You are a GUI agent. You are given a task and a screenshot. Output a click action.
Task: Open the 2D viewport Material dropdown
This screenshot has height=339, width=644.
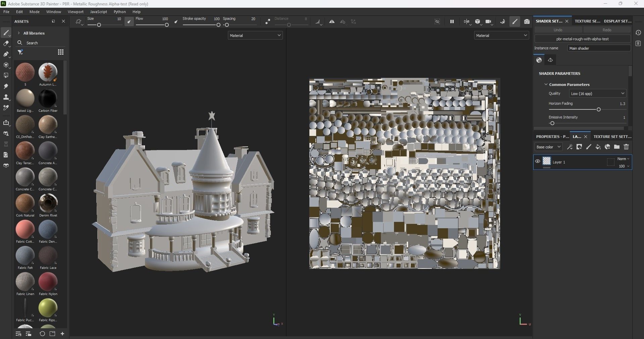501,35
